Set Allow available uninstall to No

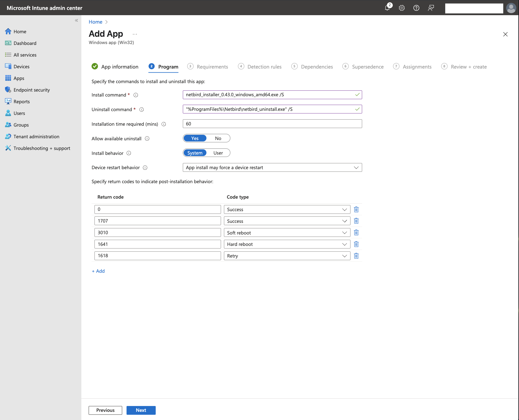tap(218, 139)
